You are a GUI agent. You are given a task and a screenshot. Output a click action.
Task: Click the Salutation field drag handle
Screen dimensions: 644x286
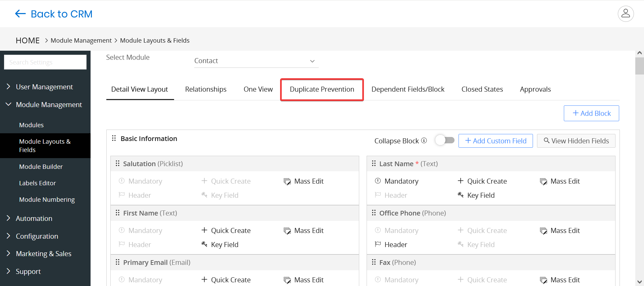117,163
